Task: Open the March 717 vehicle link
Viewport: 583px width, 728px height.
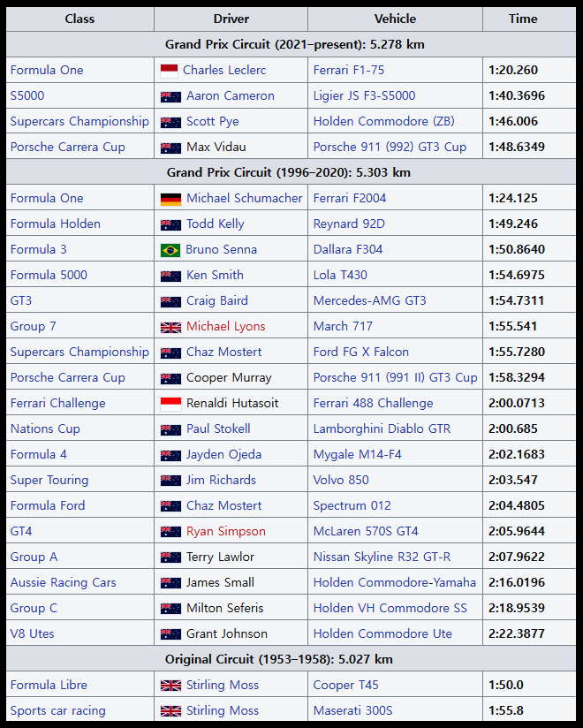Action: pyautogui.click(x=343, y=326)
